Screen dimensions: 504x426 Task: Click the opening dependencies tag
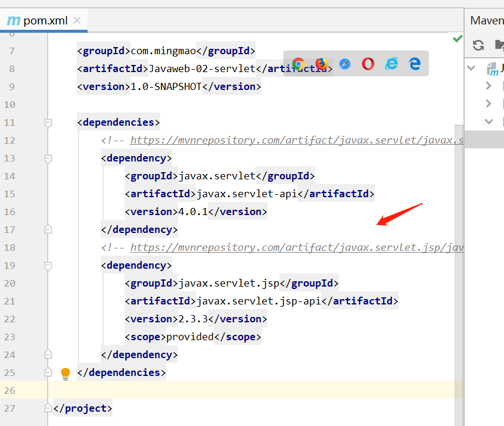(x=119, y=123)
